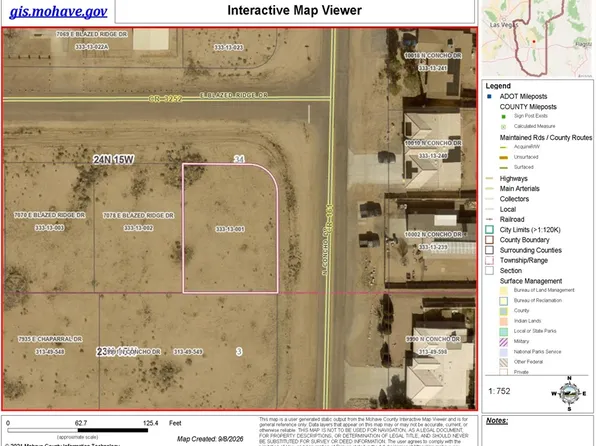
Task: Click the Interactive Map Viewer title
Action: tap(295, 10)
